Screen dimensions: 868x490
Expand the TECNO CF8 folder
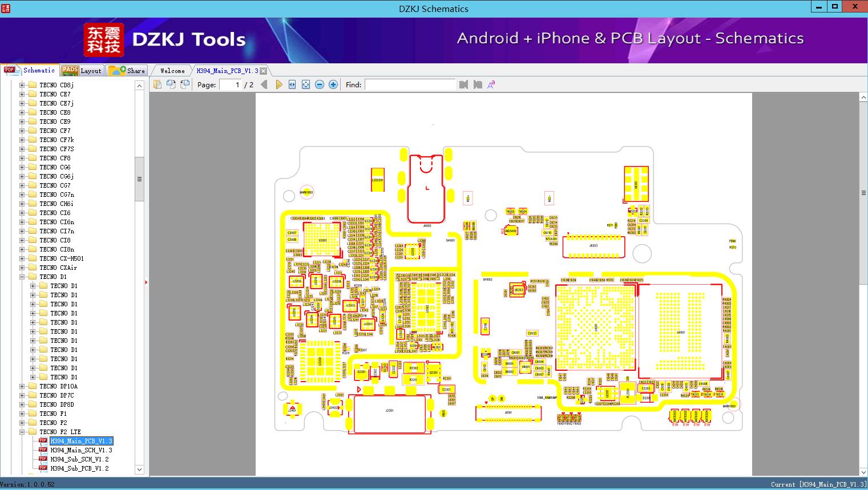22,158
